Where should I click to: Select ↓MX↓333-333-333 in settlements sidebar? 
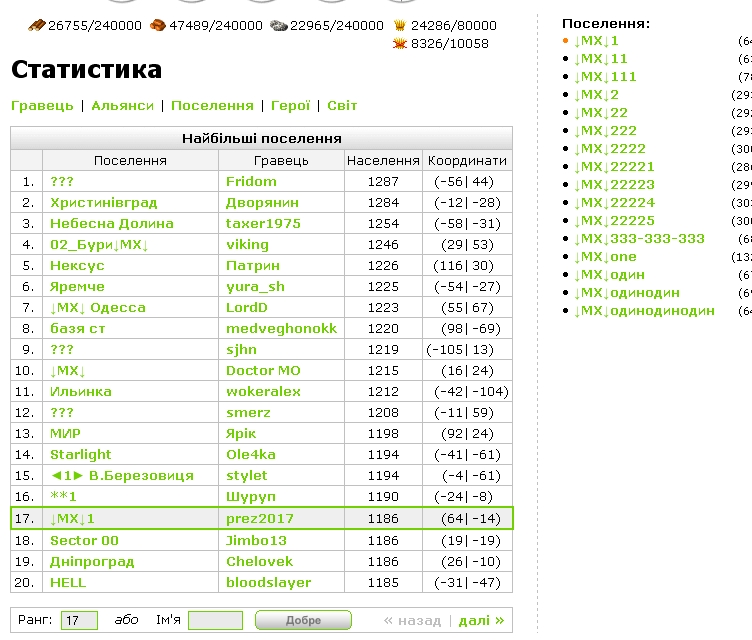pyautogui.click(x=639, y=239)
